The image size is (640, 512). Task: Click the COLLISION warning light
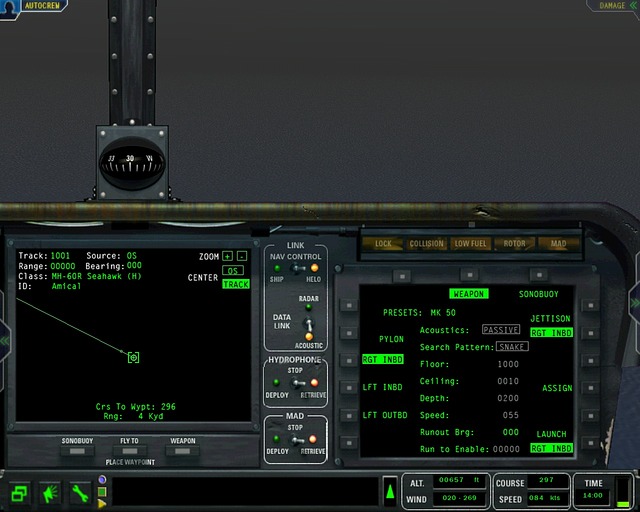click(x=426, y=244)
